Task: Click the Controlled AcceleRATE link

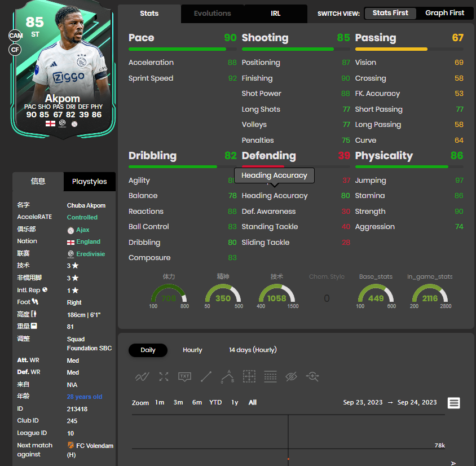Action: point(82,217)
